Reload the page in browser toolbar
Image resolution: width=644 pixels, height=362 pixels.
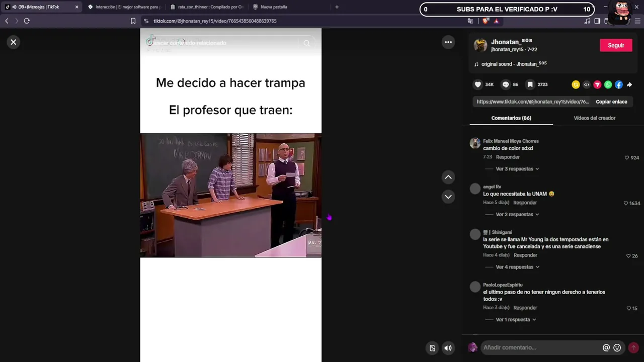point(27,21)
